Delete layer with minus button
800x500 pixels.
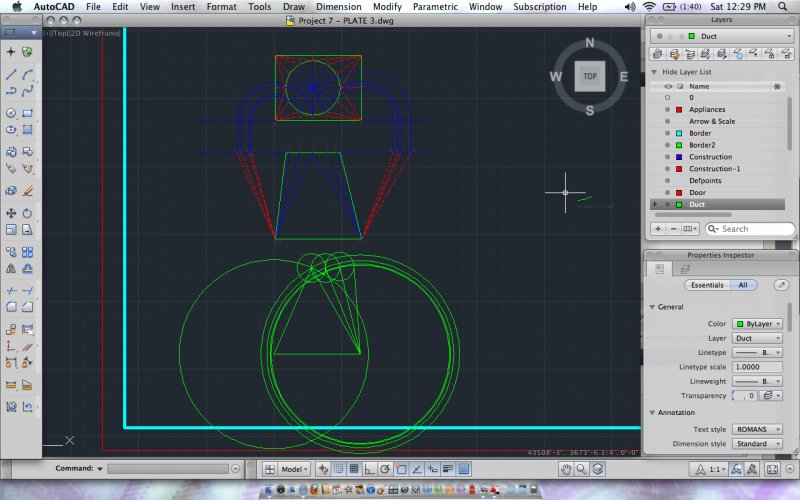[x=673, y=229]
